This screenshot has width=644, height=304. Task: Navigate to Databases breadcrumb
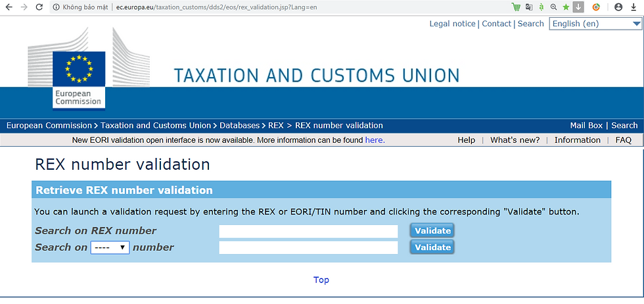click(239, 126)
